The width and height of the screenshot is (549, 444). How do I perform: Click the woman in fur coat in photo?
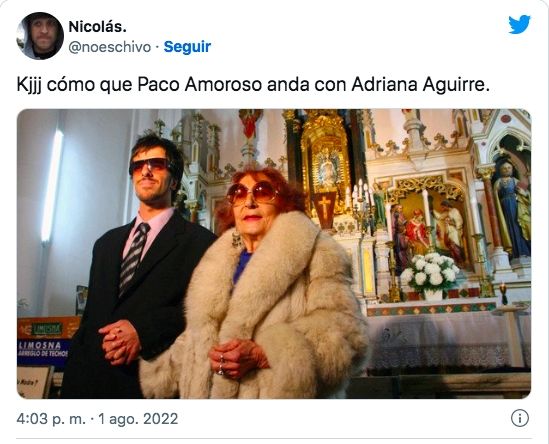click(x=257, y=287)
